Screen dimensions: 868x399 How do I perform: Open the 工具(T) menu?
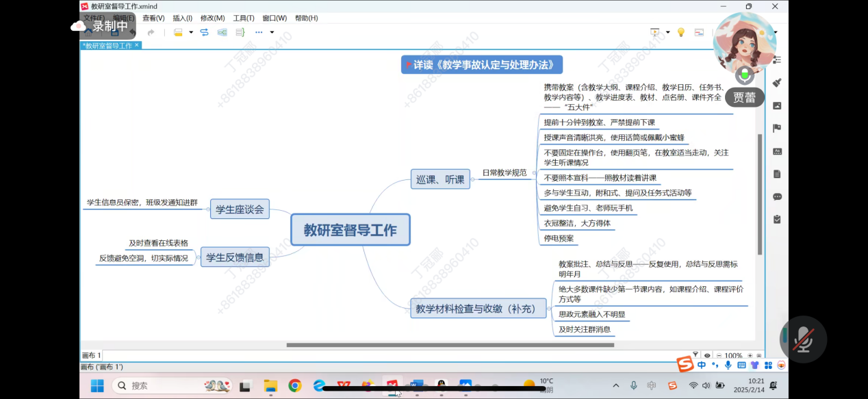tap(243, 18)
